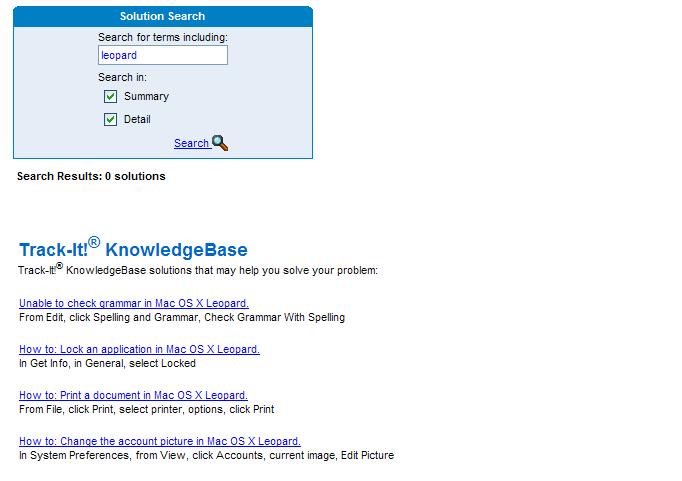This screenshot has width=682, height=481.
Task: Click the Detail checkbox label text
Action: pyautogui.click(x=137, y=120)
